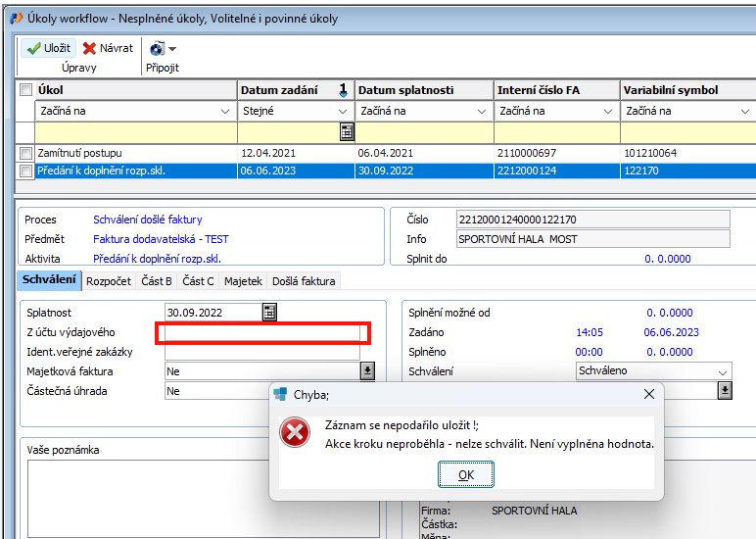Open calendar picker in Datum zadání filter
Image resolution: width=756 pixels, height=539 pixels.
pos(346,132)
